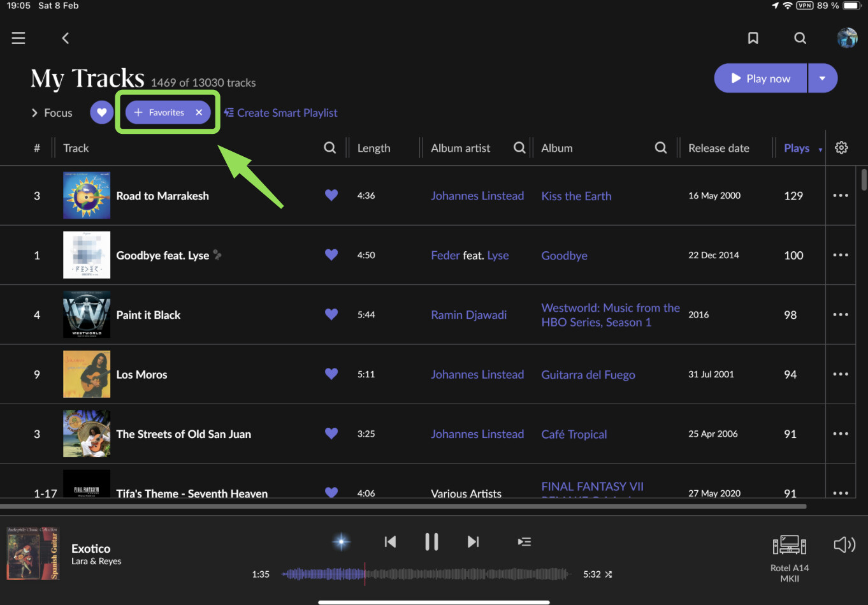Open the bookmarks icon
This screenshot has width=868, height=605.
[753, 38]
